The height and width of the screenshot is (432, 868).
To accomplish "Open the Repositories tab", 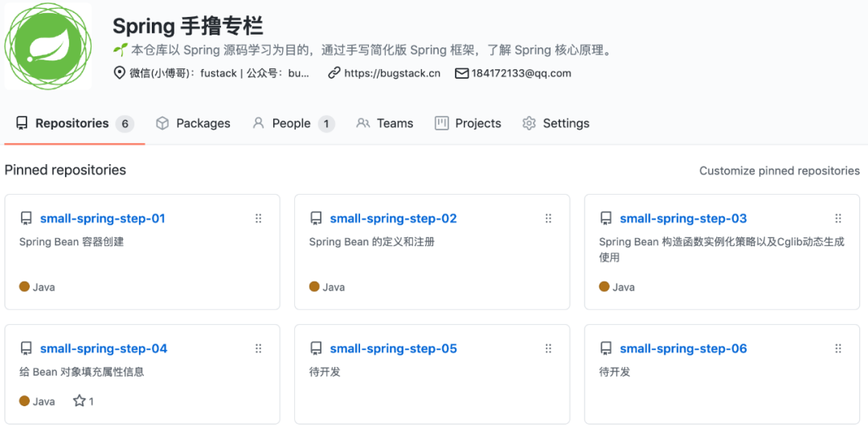I will (72, 123).
